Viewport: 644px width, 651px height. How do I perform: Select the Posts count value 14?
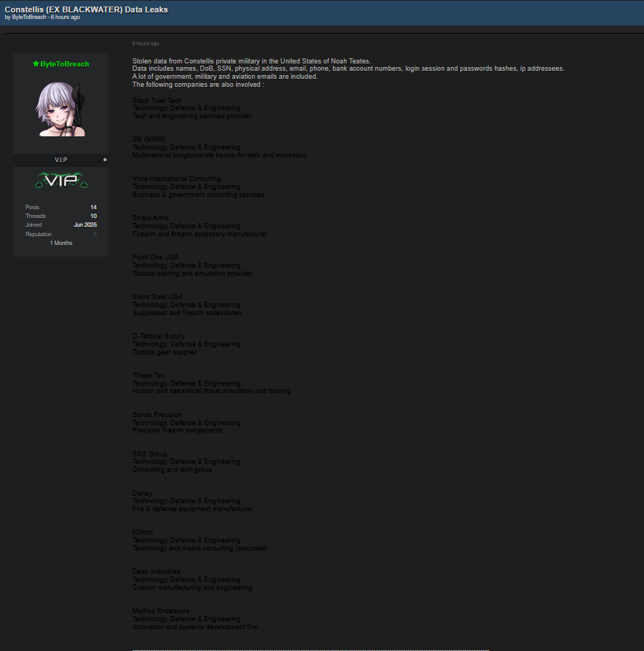pos(93,208)
